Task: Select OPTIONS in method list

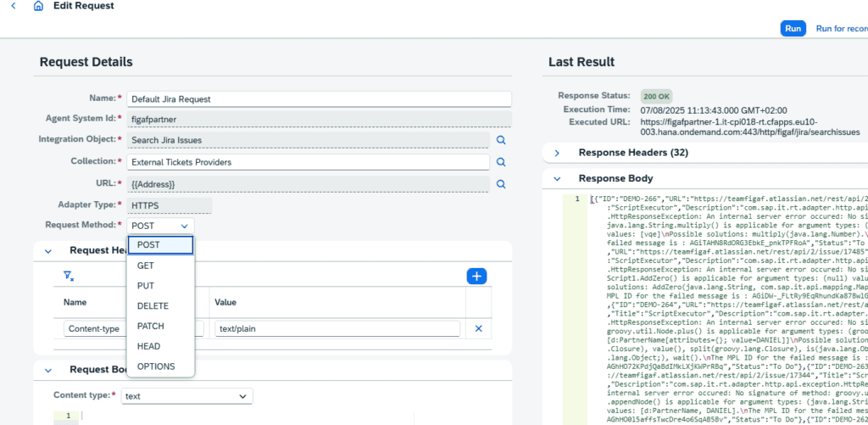Action: (160, 366)
